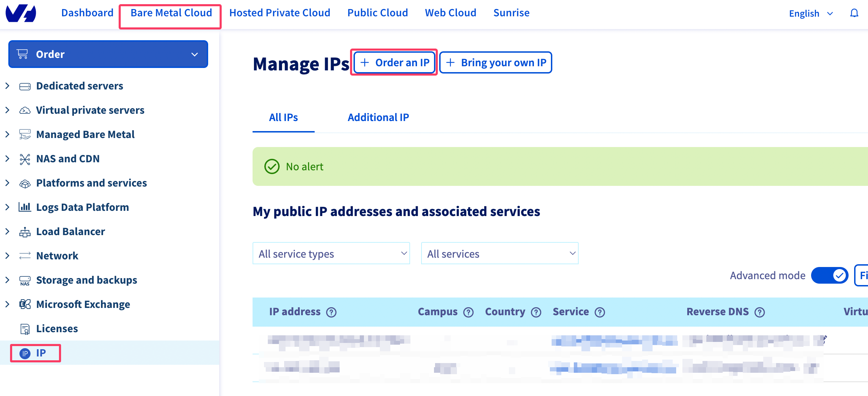Viewport: 868px width, 396px height.
Task: Toggle Advanced mode switch
Action: click(x=829, y=276)
